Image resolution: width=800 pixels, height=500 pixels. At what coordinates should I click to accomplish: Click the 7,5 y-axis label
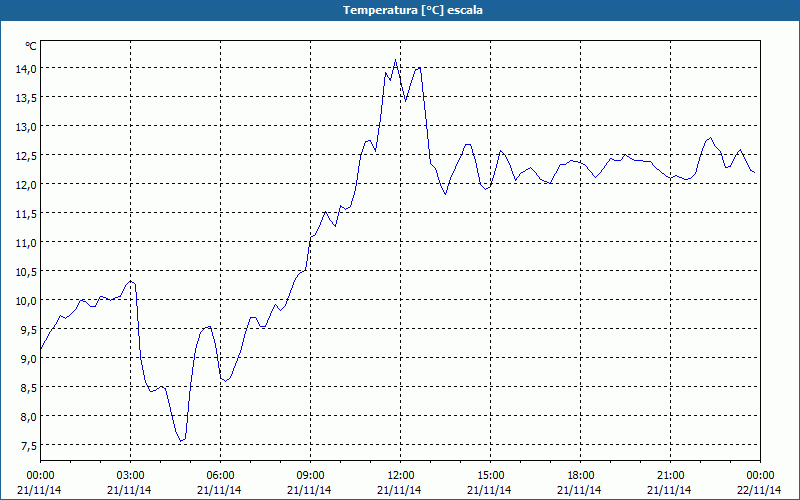[x=28, y=445]
